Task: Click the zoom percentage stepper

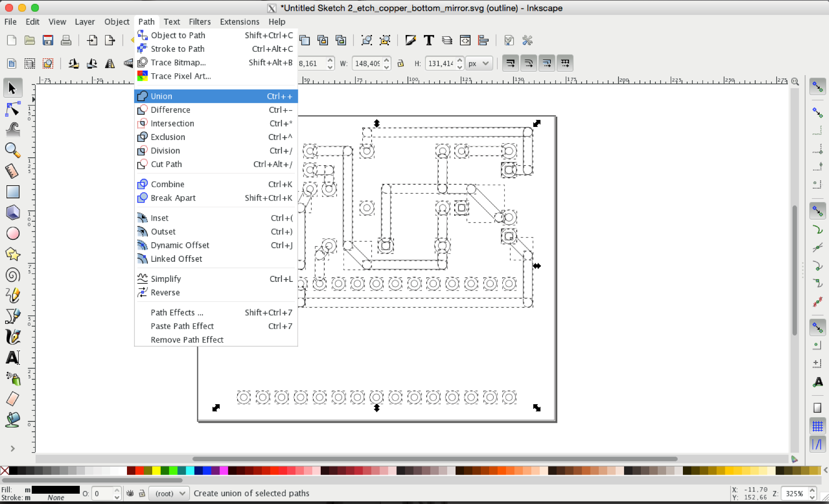Action: click(813, 493)
